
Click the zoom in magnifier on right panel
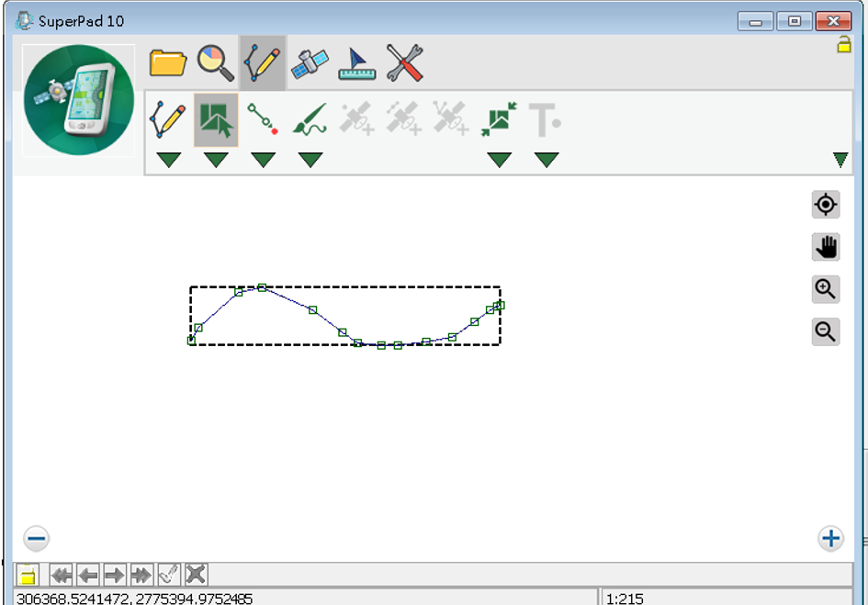pyautogui.click(x=826, y=289)
